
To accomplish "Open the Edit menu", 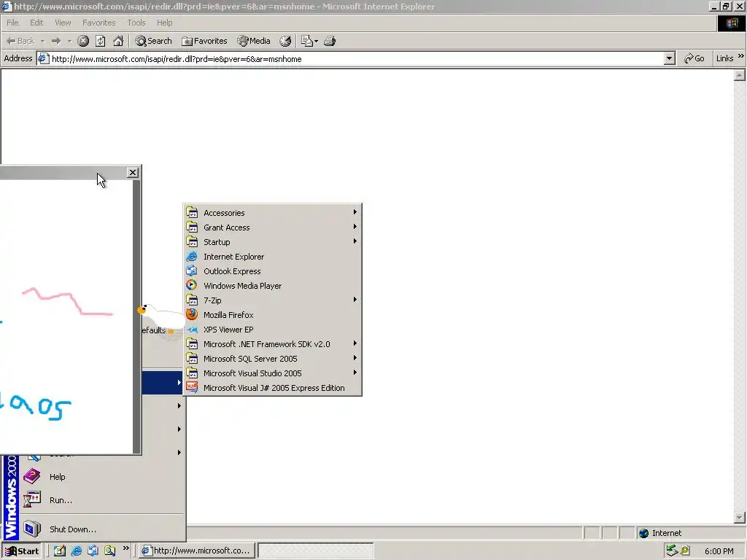I will 36,23.
